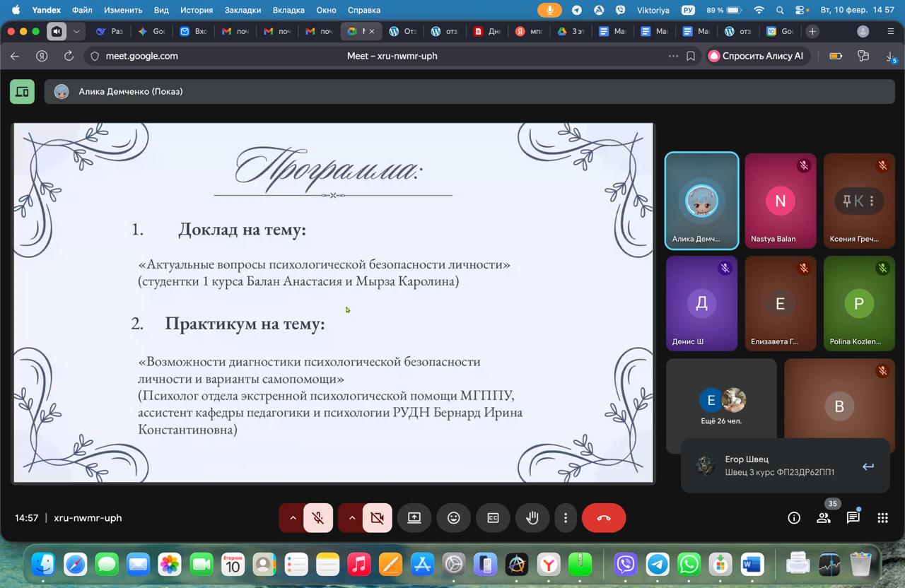Open meeting details info icon
Viewport: 905px width, 588px height.
click(793, 518)
